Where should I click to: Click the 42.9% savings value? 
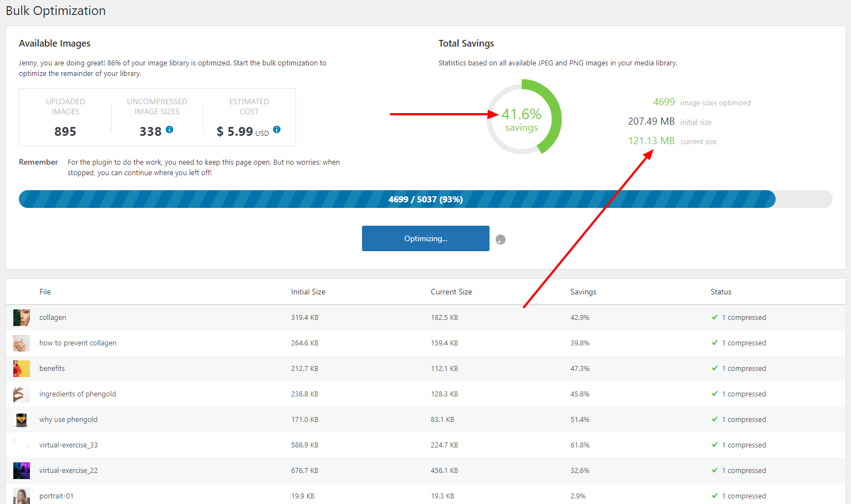coord(580,318)
